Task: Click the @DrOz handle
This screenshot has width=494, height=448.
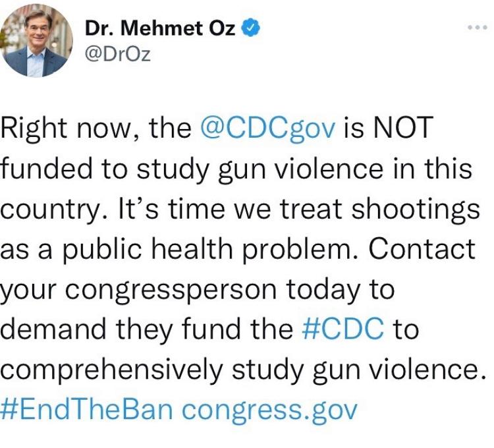Action: pos(118,54)
